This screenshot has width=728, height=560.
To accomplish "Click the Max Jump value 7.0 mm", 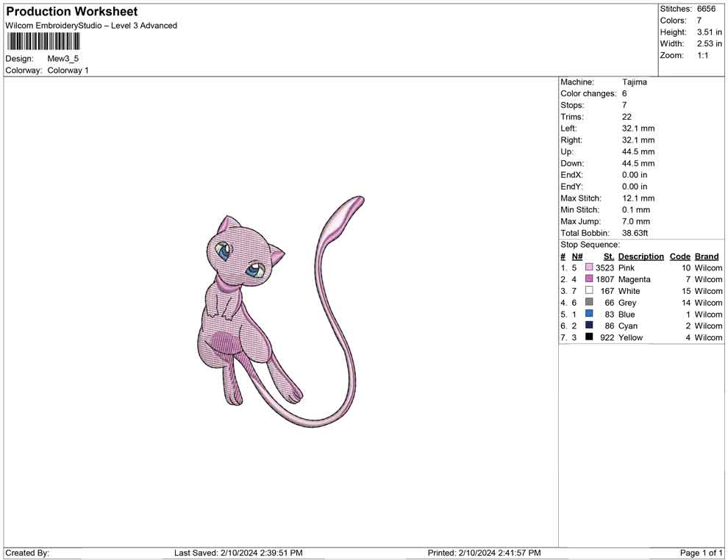I will 636,221.
